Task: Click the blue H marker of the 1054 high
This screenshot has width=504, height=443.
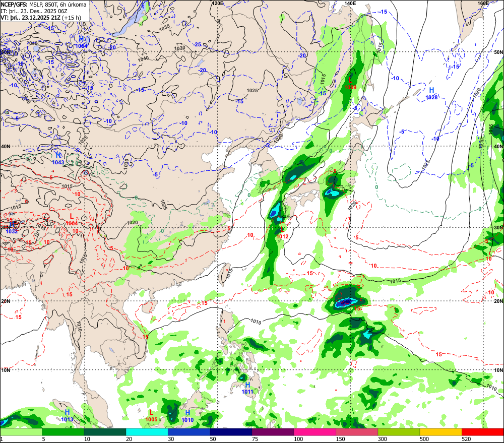Action: point(81,39)
